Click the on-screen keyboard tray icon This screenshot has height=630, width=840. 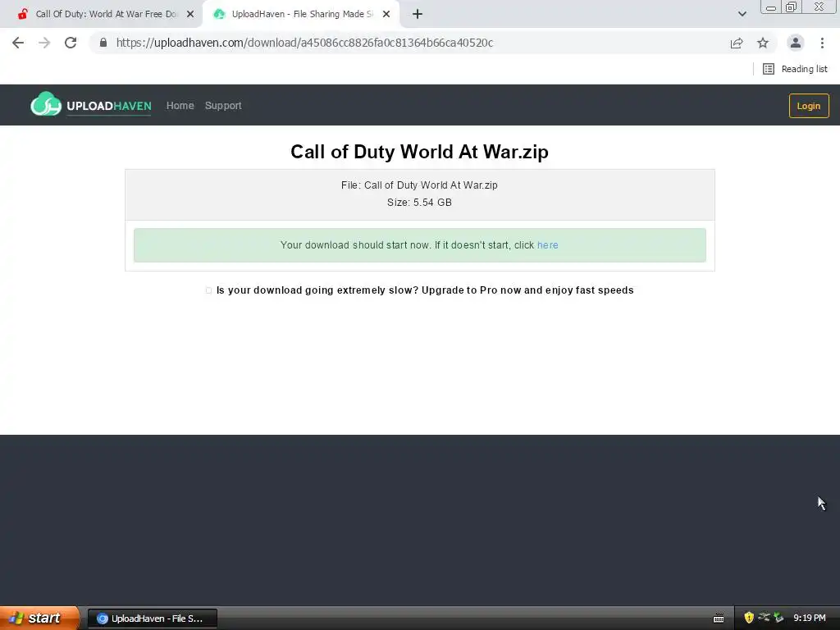click(x=719, y=619)
